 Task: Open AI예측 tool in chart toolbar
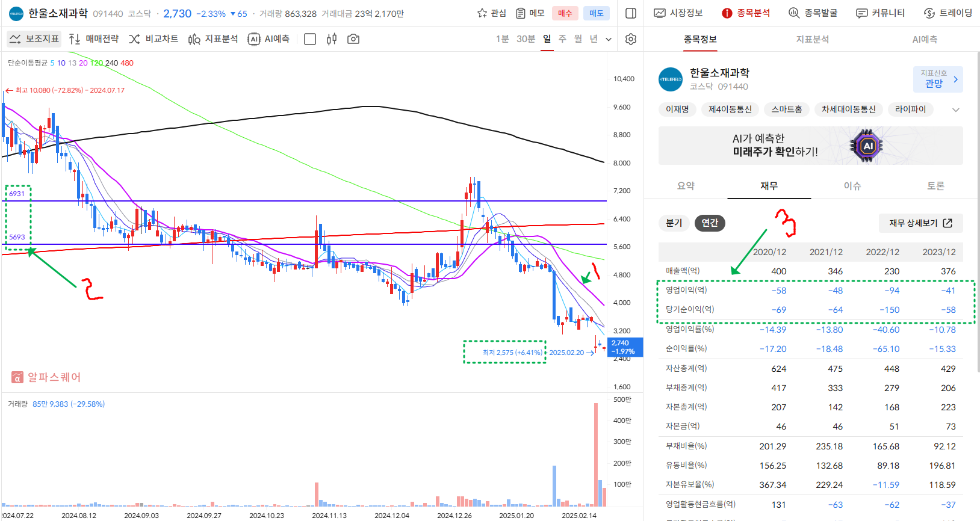tap(269, 39)
